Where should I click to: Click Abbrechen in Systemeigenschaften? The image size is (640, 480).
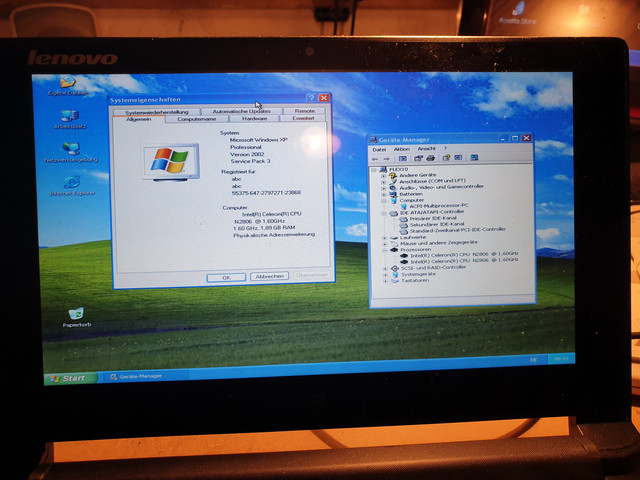269,276
